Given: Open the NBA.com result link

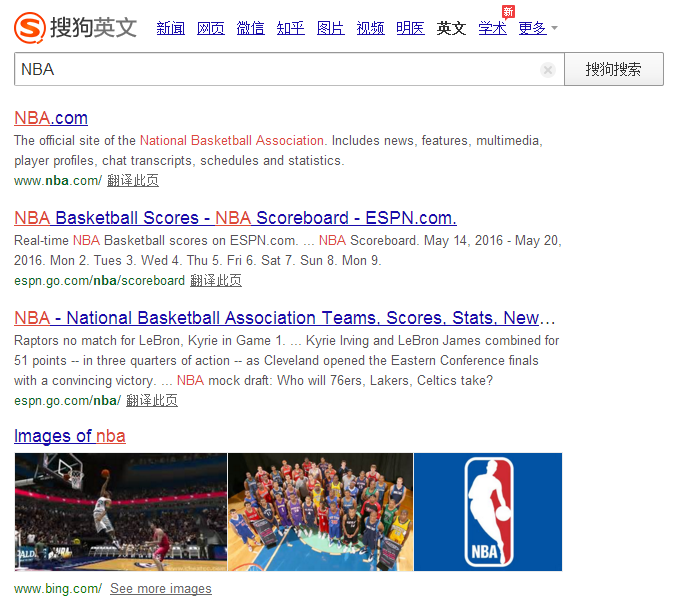Looking at the screenshot, I should pyautogui.click(x=51, y=118).
